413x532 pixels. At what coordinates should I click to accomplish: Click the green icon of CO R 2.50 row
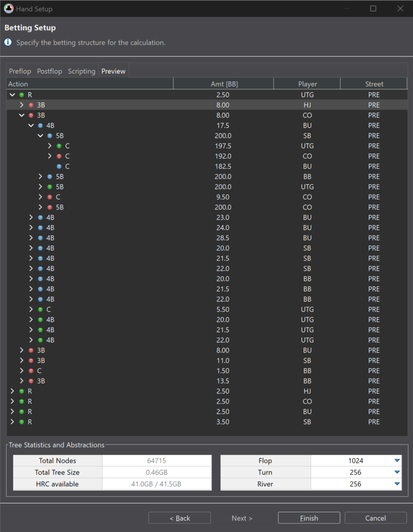click(x=22, y=402)
